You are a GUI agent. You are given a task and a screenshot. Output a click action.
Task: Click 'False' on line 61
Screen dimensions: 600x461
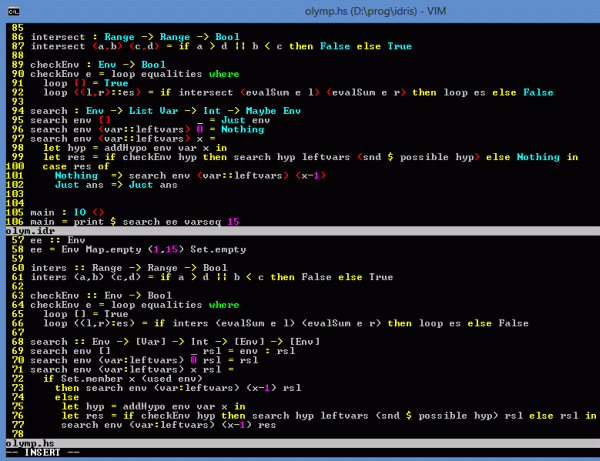[x=316, y=277]
